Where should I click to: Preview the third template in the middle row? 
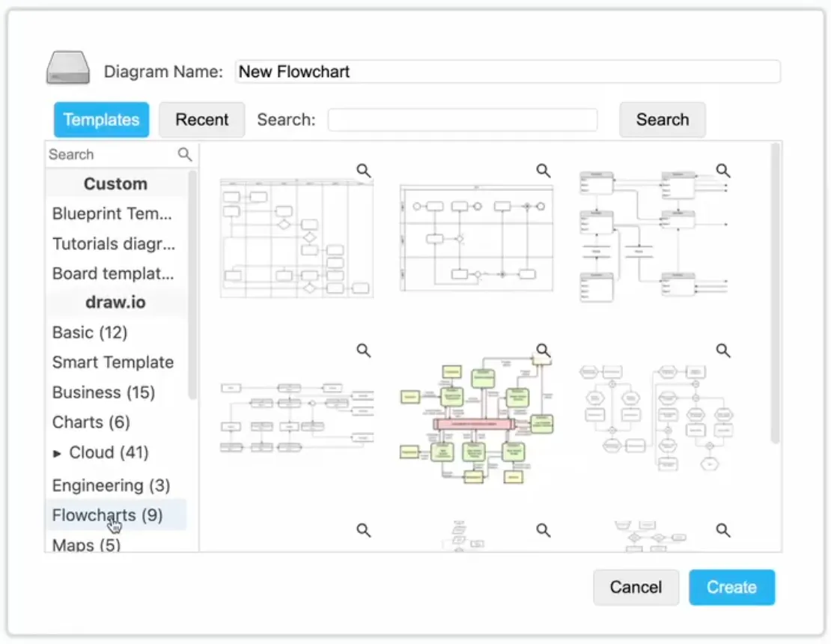coord(723,350)
